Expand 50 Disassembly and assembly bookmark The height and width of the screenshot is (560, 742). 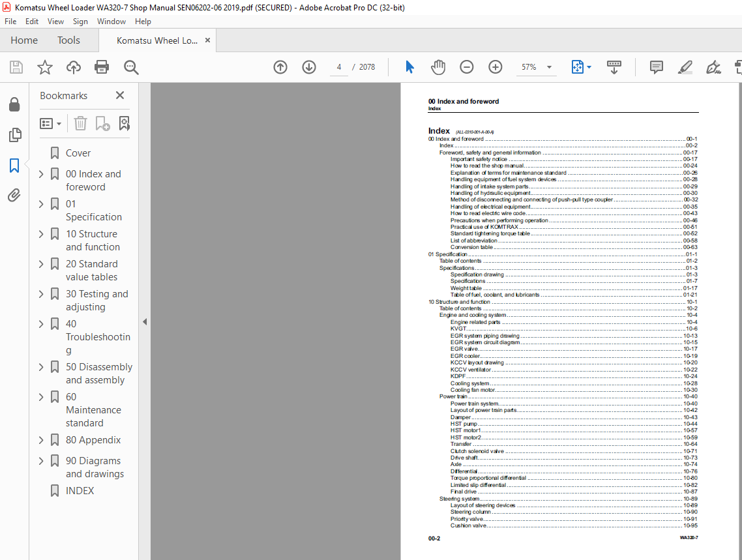tap(41, 367)
